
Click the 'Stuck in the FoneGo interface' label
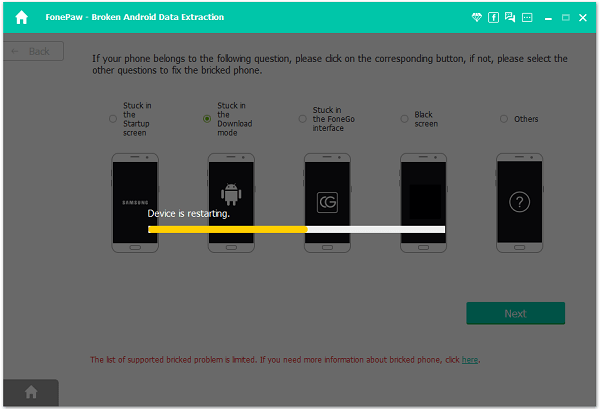click(x=333, y=119)
